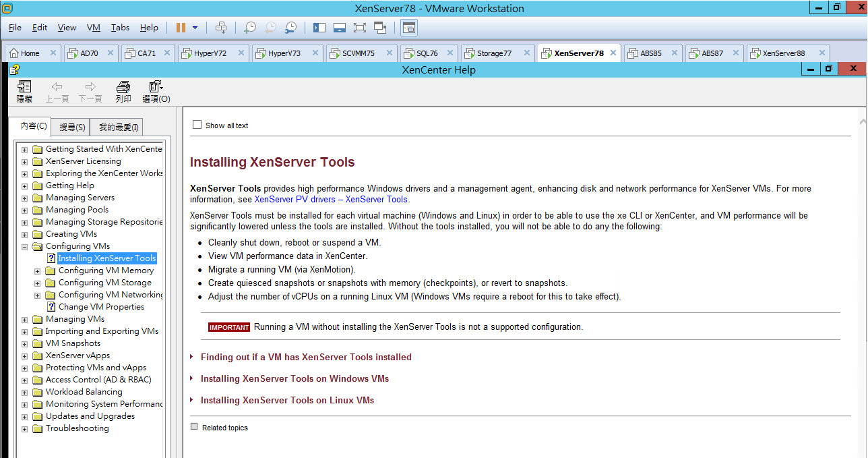868x458 pixels.
Task: Expand Finding out if a VM has XenServer Tools installed
Action: coord(306,357)
